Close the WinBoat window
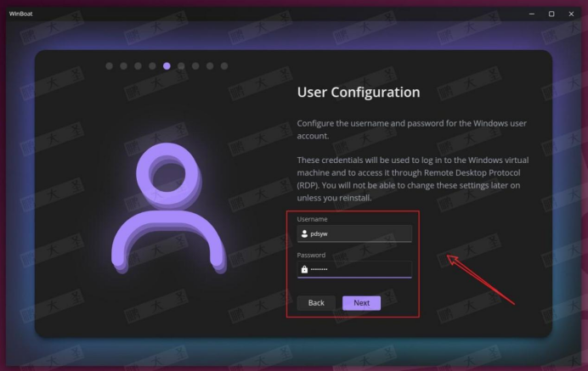 coord(571,14)
